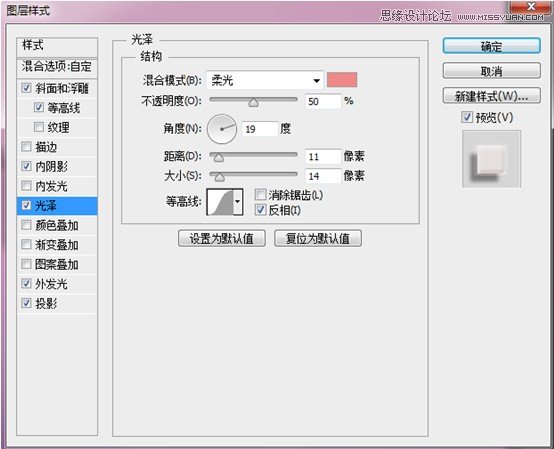Select the 颜色叠加 style row

57,225
